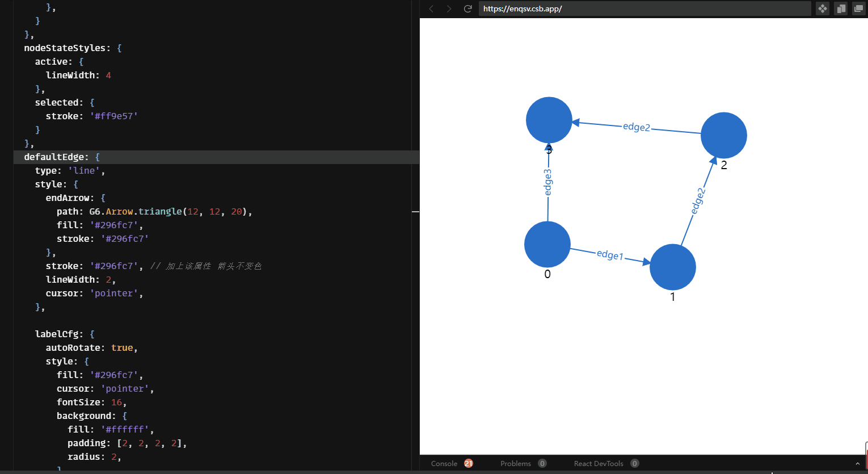The image size is (868, 474).
Task: Select node 2 in the graph
Action: (724, 135)
